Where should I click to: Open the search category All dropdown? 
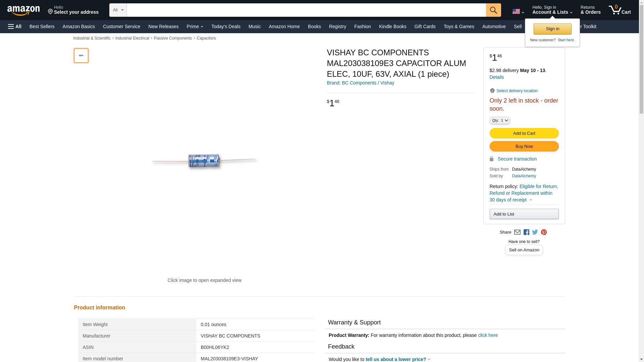pyautogui.click(x=118, y=10)
